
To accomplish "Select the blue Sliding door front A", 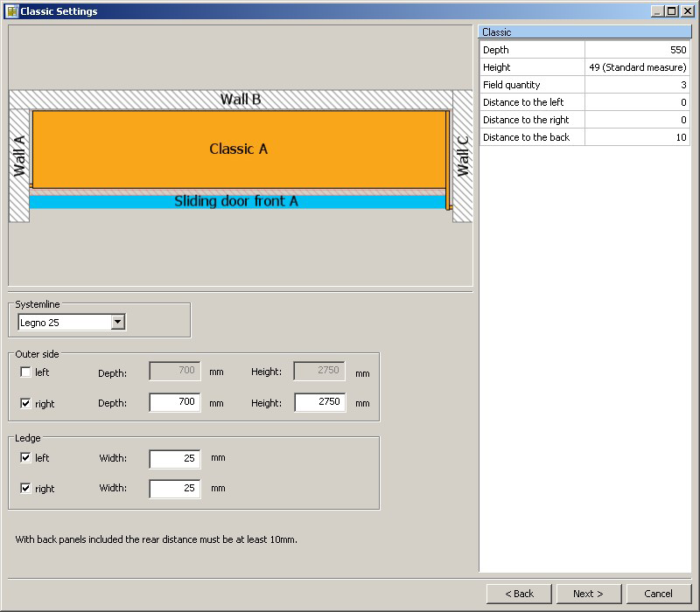I will (x=236, y=202).
